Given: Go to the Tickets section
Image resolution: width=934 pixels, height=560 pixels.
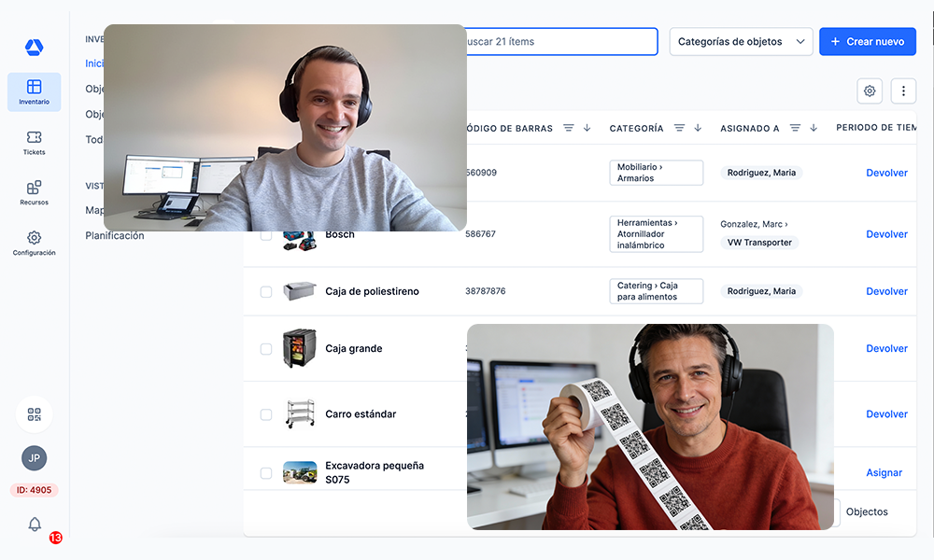Looking at the screenshot, I should pyautogui.click(x=34, y=143).
